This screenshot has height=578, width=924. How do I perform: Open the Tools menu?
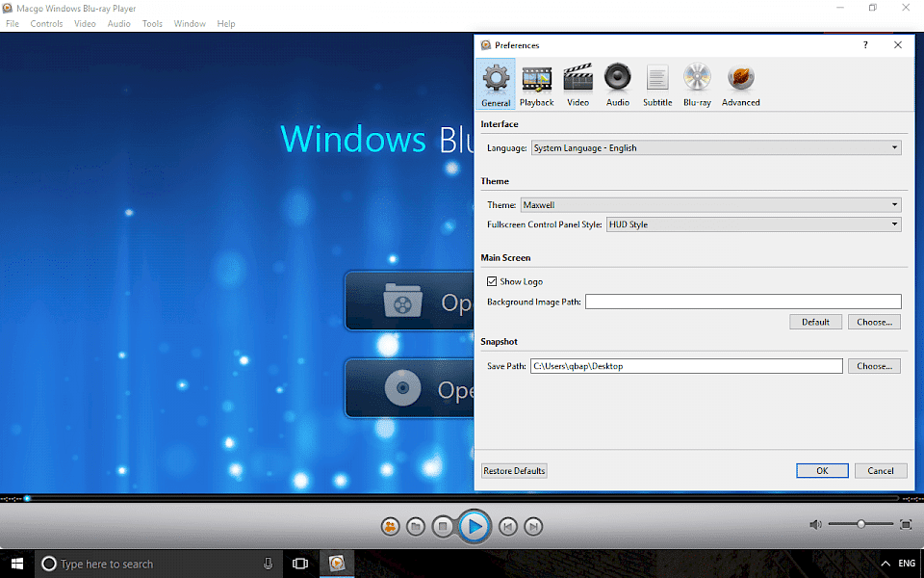152,23
